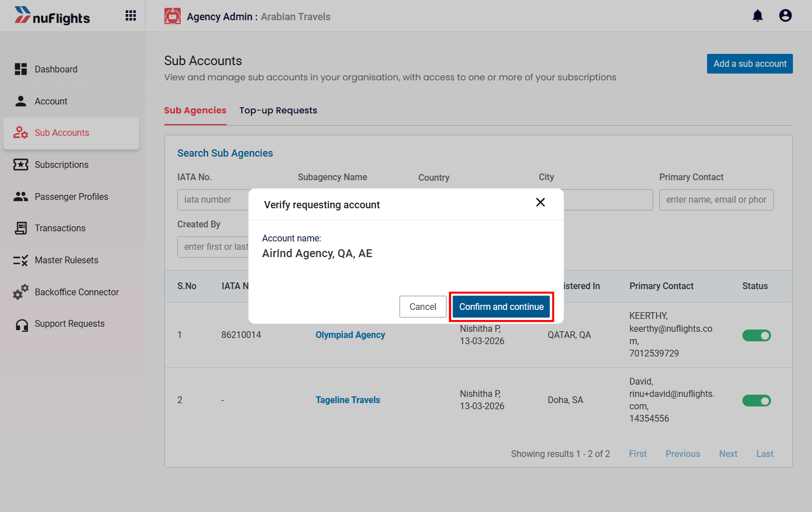This screenshot has width=812, height=512.
Task: Click the Search Sub Agencies heading
Action: (x=225, y=153)
